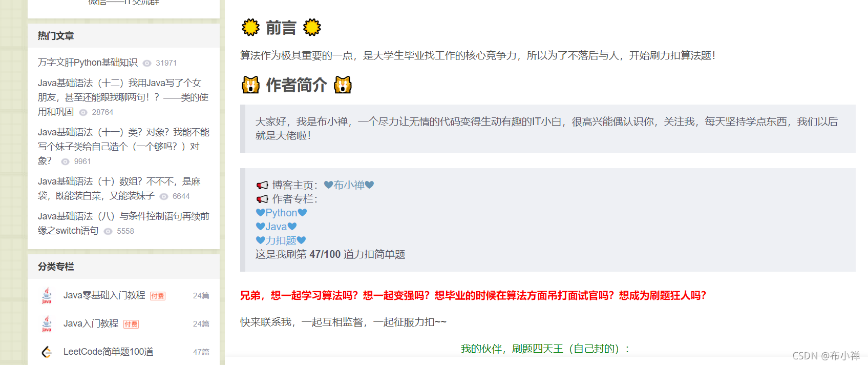The width and height of the screenshot is (868, 365).
Task: Open the Java入门教程 category
Action: click(x=91, y=323)
